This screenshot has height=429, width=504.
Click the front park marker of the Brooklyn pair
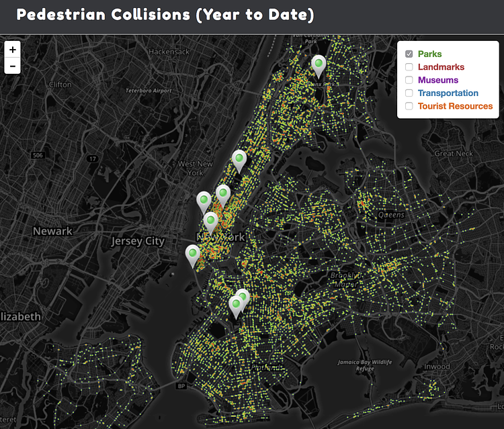(x=237, y=307)
